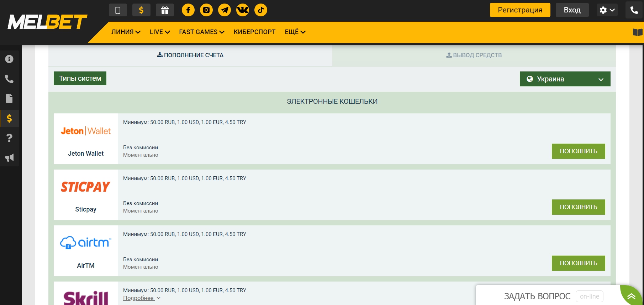
Task: Click the Типы систем button
Action: [x=80, y=79]
